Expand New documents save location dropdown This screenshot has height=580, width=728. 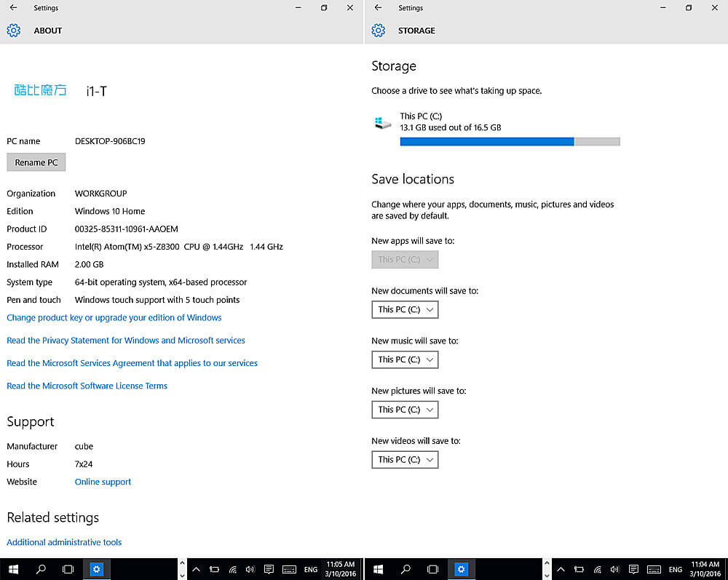tap(405, 310)
